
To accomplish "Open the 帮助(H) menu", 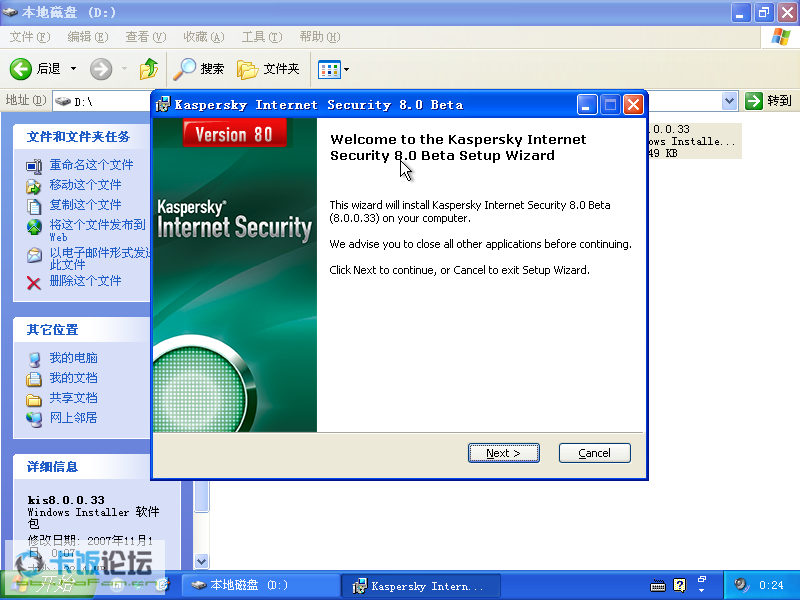I will coord(320,37).
